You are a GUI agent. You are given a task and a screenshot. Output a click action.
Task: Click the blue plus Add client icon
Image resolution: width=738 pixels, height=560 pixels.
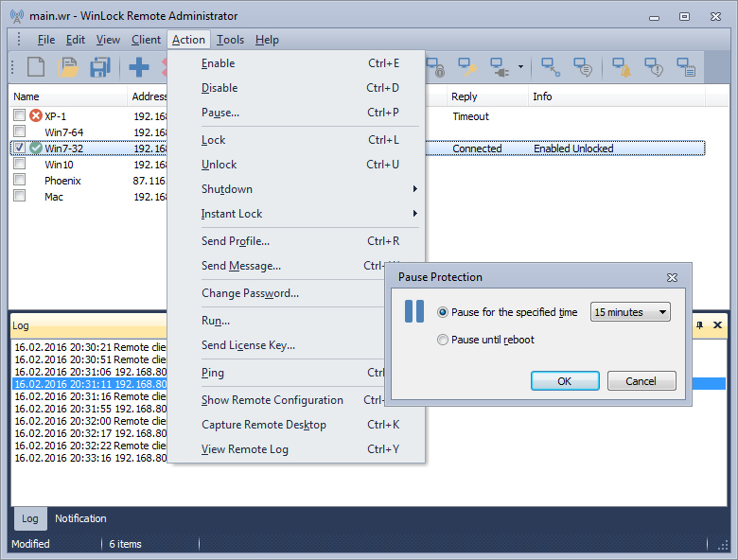139,67
